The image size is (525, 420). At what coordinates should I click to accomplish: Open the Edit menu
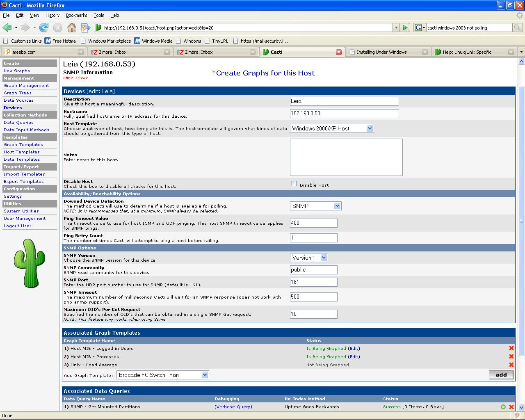tap(20, 15)
